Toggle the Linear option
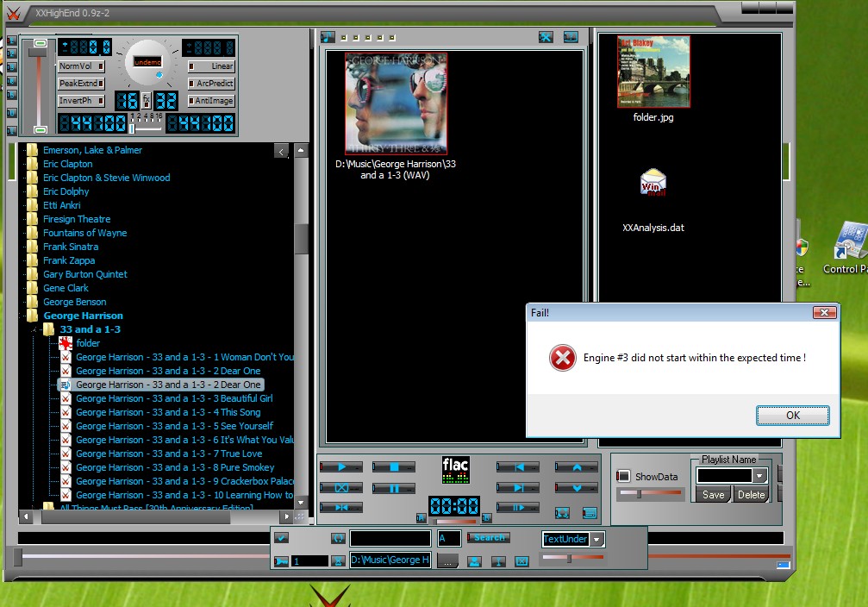Viewport: 868px width, 607px height. click(x=211, y=66)
